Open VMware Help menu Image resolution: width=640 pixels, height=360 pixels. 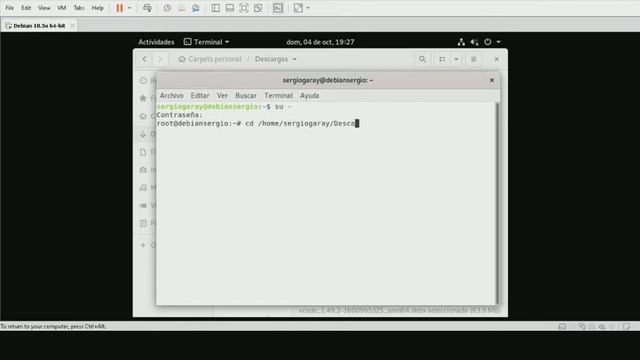[x=98, y=8]
